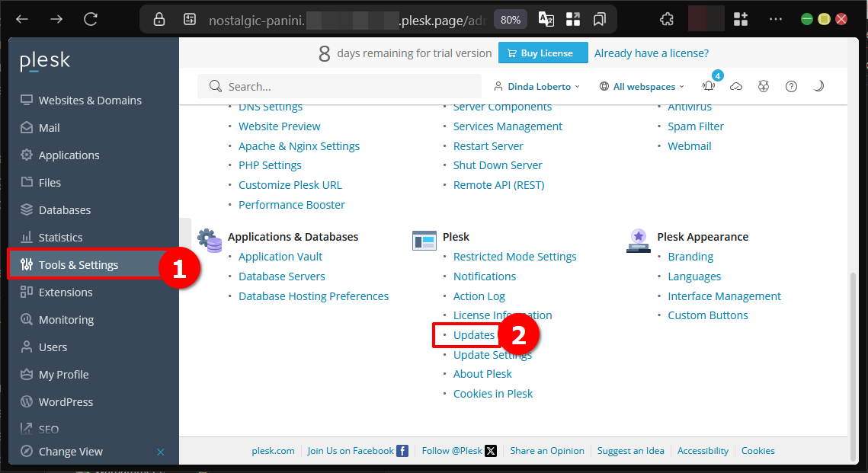Click Already have a license? link
The width and height of the screenshot is (868, 473).
point(651,53)
